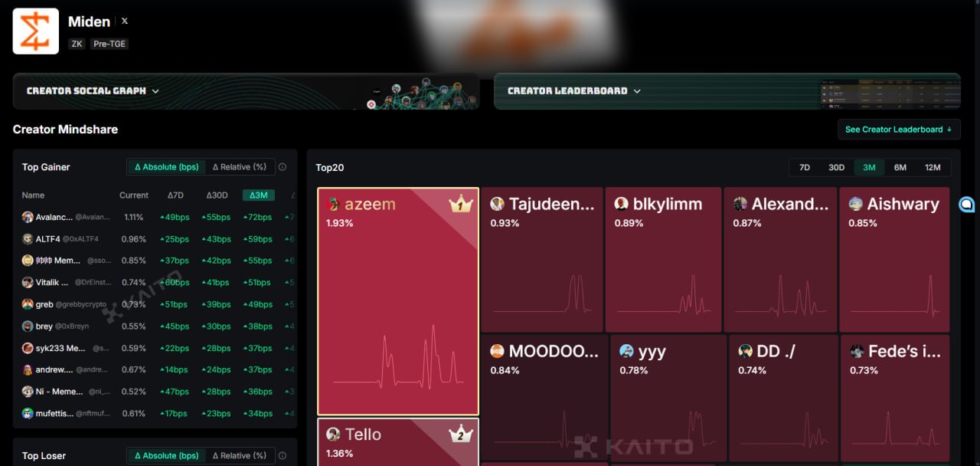Click info icon next to Top Loser toggle
Viewport: 980px width, 466px height.
point(283,456)
